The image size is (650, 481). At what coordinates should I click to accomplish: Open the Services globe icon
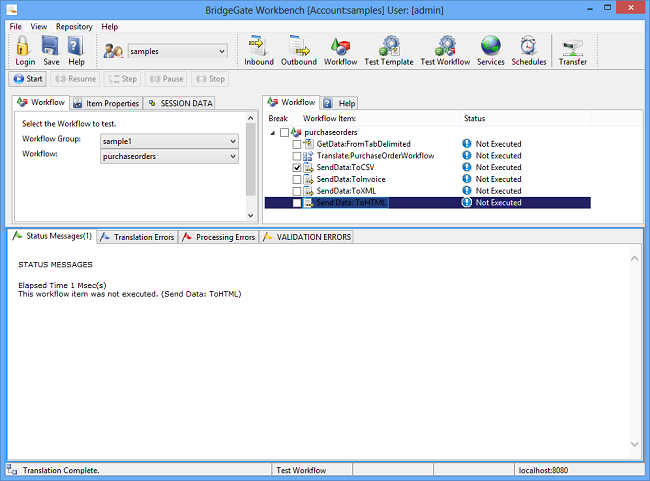coord(491,46)
